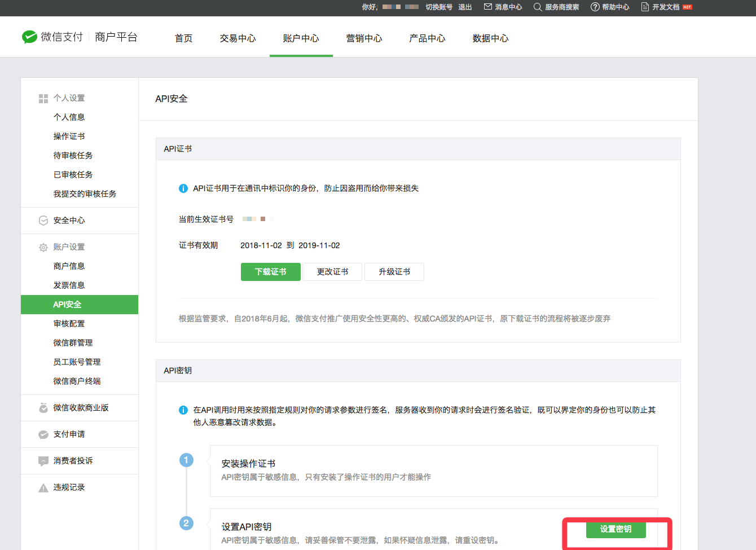Click 退出 to log out
This screenshot has width=756, height=550.
click(465, 7)
